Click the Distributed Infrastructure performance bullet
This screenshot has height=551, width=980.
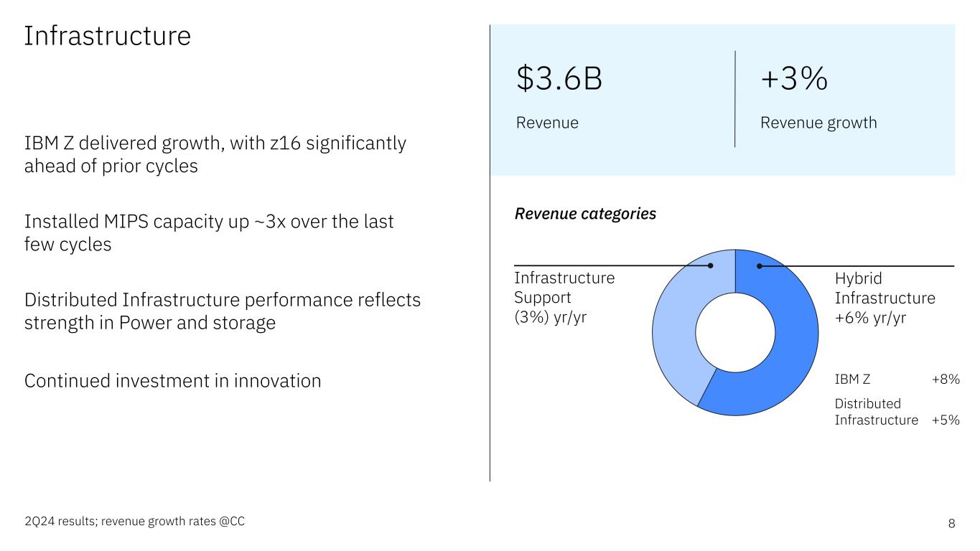pos(223,311)
